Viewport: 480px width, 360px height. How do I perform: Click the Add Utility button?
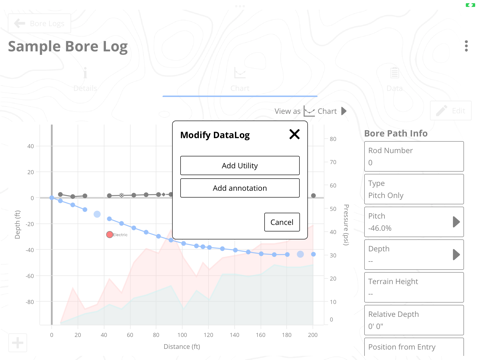[240, 166]
